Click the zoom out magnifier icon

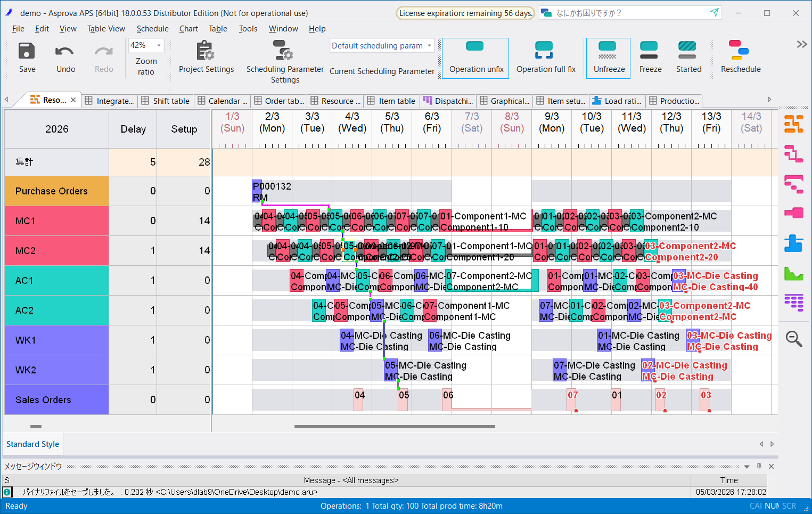pyautogui.click(x=793, y=339)
